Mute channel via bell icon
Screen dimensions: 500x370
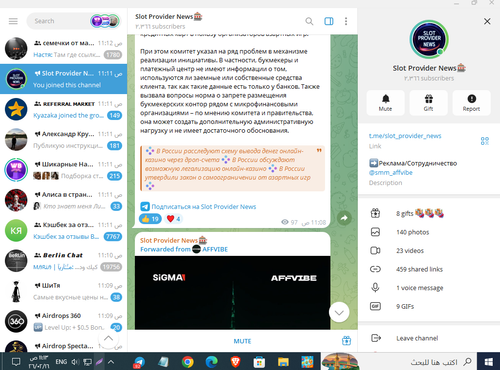click(x=386, y=103)
